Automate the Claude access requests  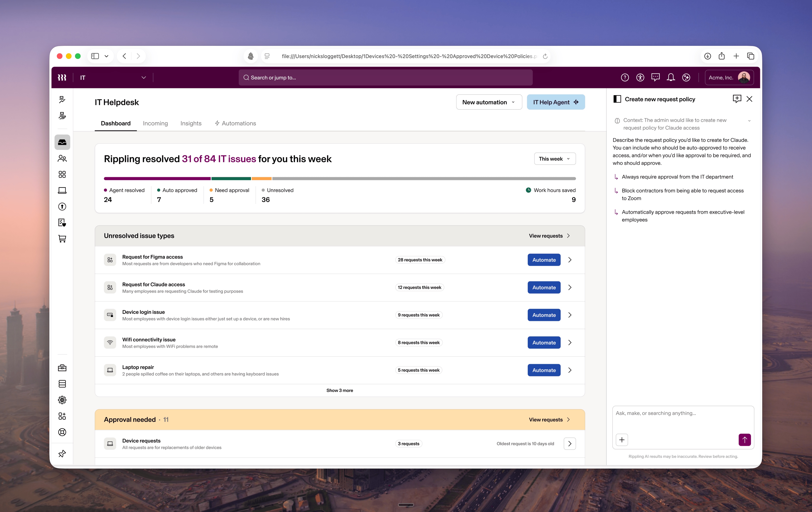tap(544, 287)
